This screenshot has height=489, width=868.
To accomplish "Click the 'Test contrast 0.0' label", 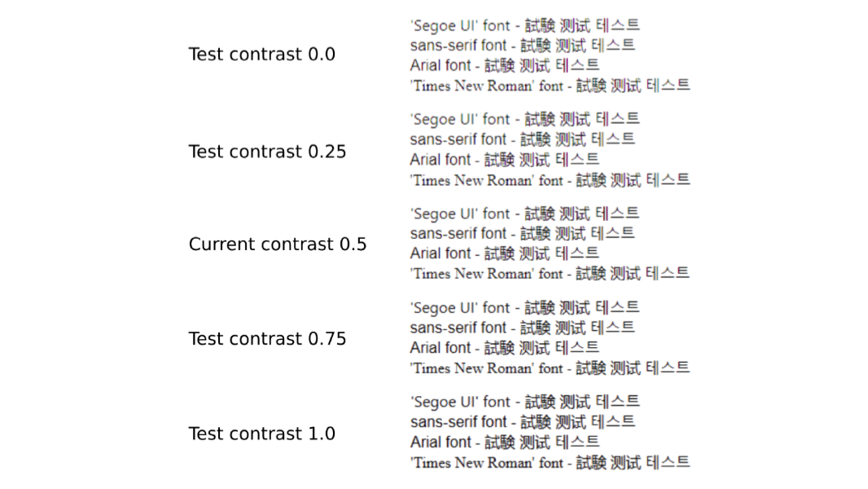I will (262, 55).
